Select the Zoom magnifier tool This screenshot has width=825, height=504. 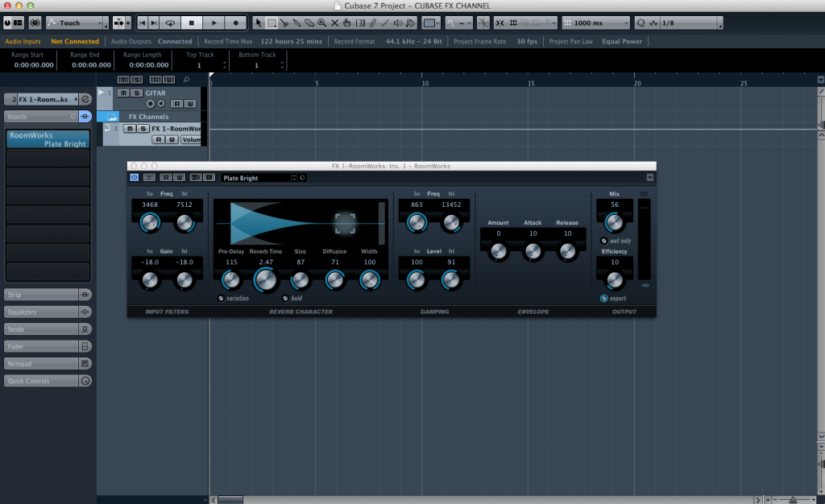[321, 23]
